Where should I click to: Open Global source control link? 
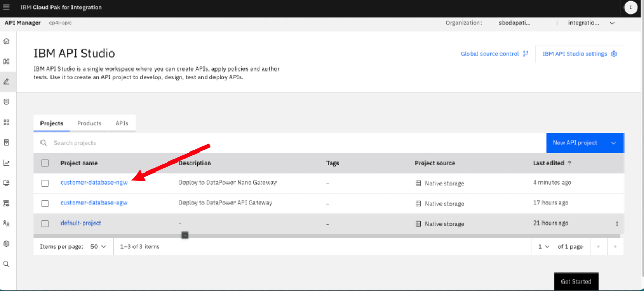pyautogui.click(x=490, y=54)
